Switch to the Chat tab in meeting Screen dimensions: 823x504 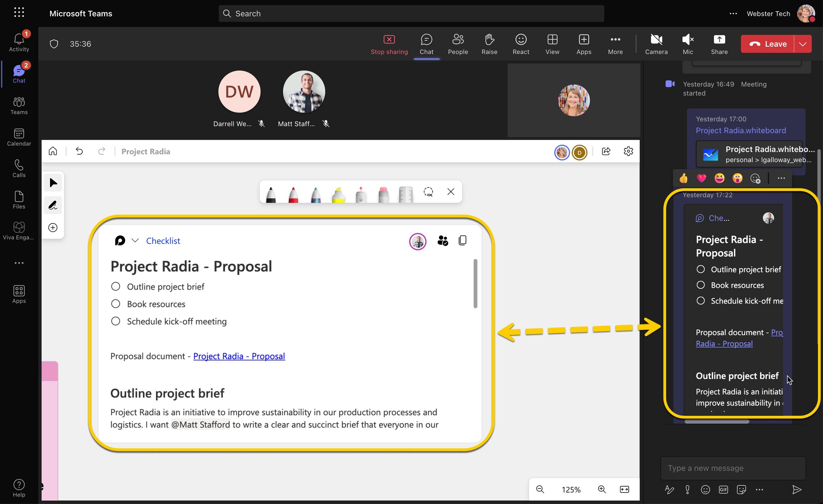tap(426, 43)
